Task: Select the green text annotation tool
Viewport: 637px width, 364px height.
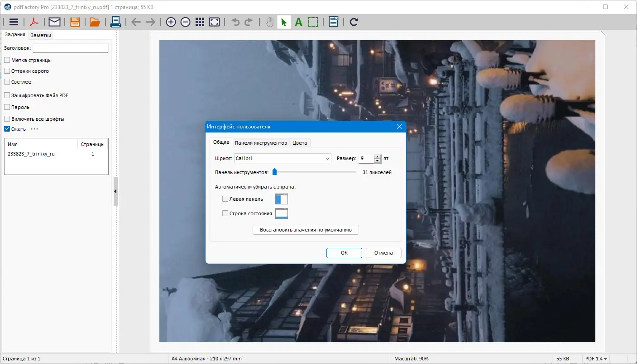Action: point(298,22)
